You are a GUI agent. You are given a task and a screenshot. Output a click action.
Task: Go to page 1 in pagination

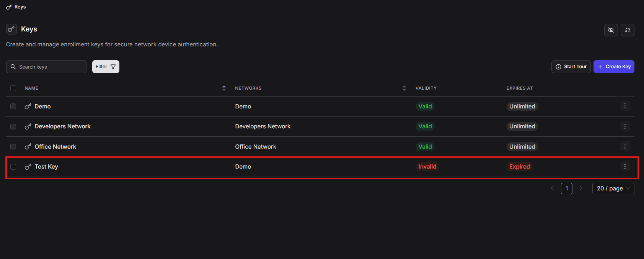pos(566,189)
